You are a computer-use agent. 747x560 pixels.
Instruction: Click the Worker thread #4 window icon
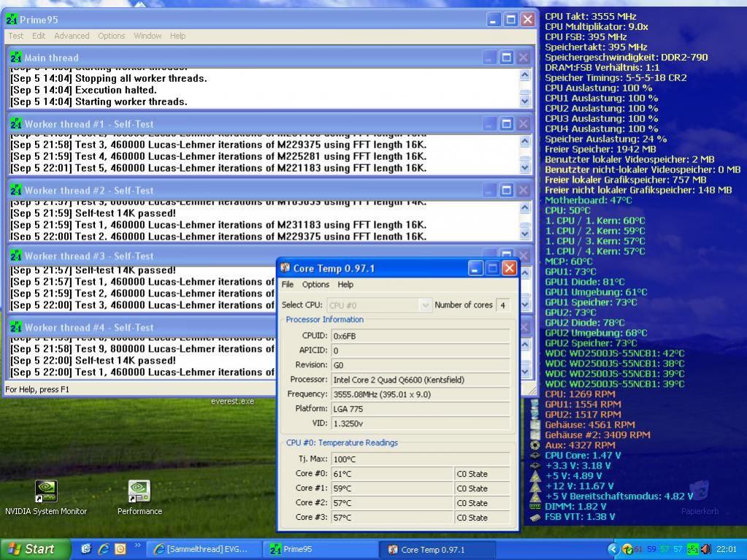point(16,327)
